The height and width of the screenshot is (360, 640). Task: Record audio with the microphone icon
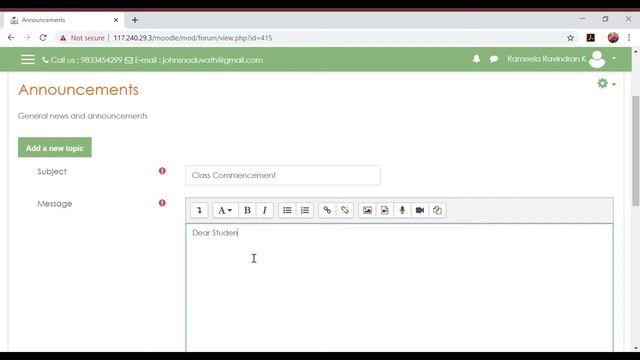(x=402, y=210)
